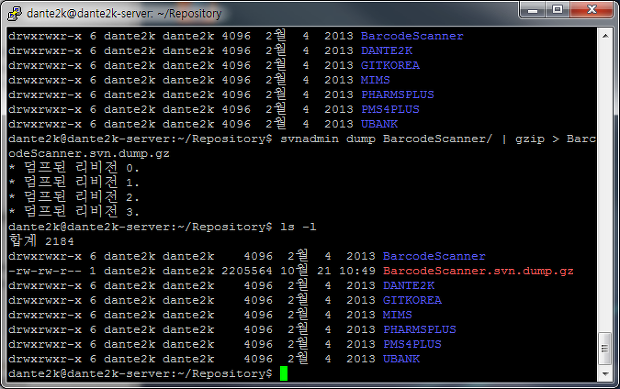Click the '덤프된 리비전 3.' line
The width and height of the screenshot is (620, 389).
[74, 211]
